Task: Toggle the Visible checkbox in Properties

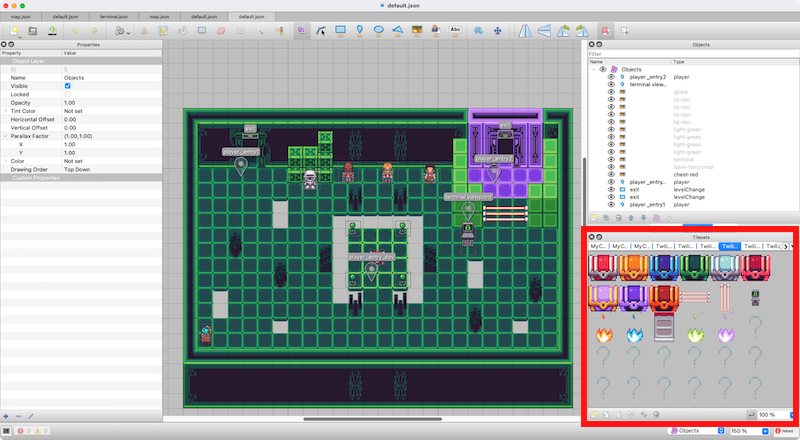Action: click(x=68, y=86)
